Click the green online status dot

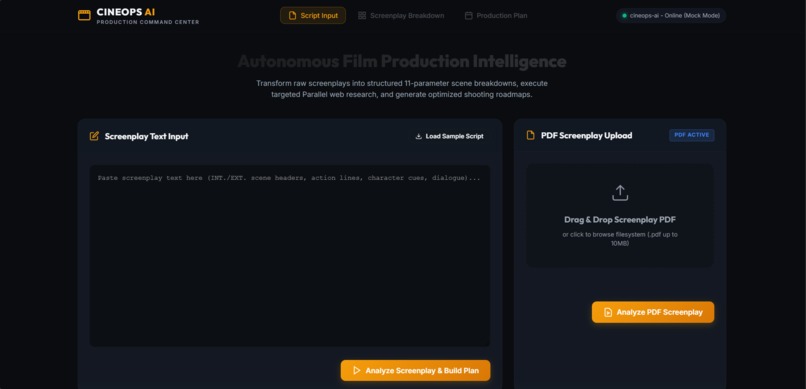625,15
